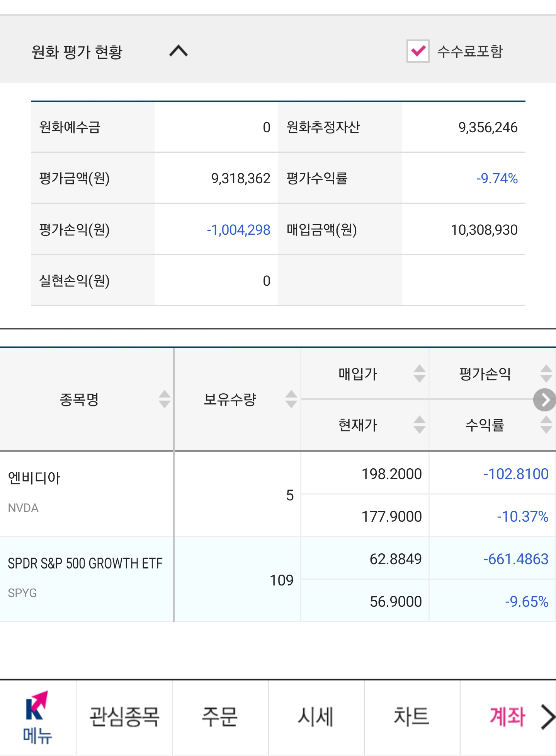Click 엔비디아 return rate -10.37%
556x756 pixels.
[523, 517]
